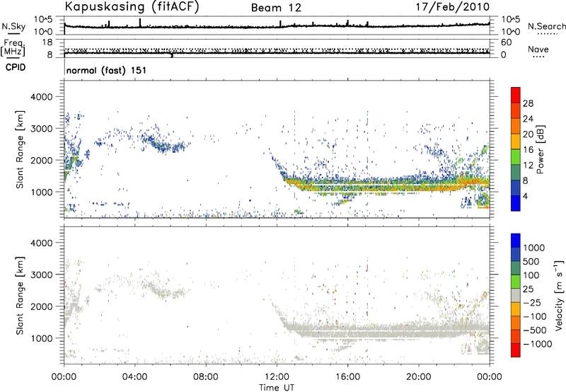Screen dimensions: 566x392
Task: Click the red top segment of Power color bar
Action: (x=516, y=95)
